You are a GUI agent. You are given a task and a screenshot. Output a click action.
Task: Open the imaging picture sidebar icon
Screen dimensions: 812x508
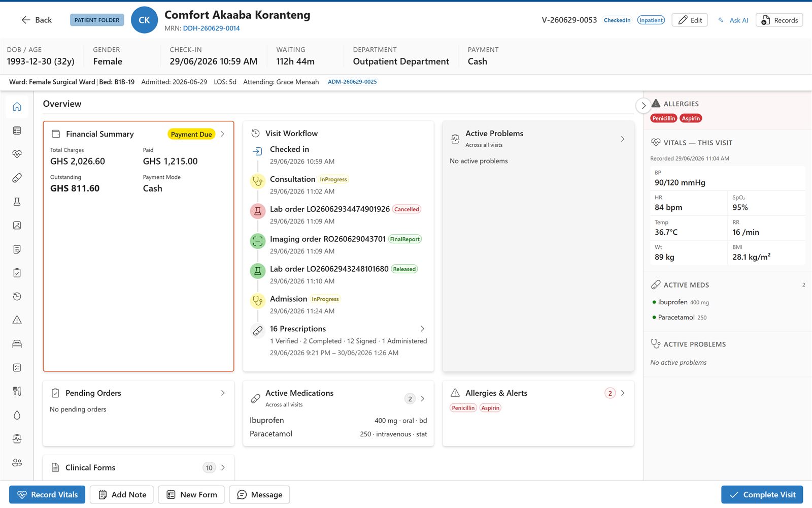pyautogui.click(x=17, y=225)
